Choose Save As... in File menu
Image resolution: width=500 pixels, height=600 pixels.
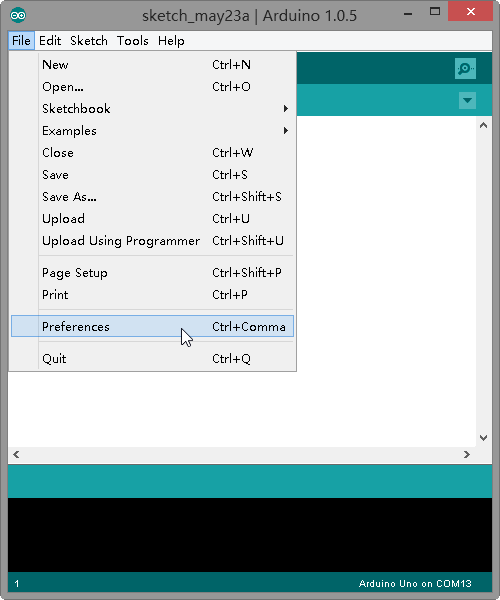[x=153, y=197]
